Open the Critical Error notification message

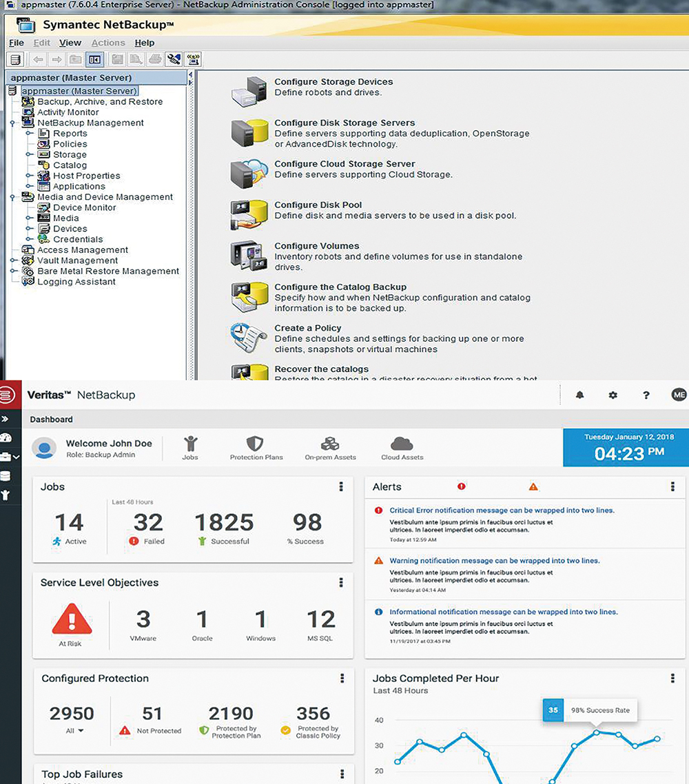[502, 510]
